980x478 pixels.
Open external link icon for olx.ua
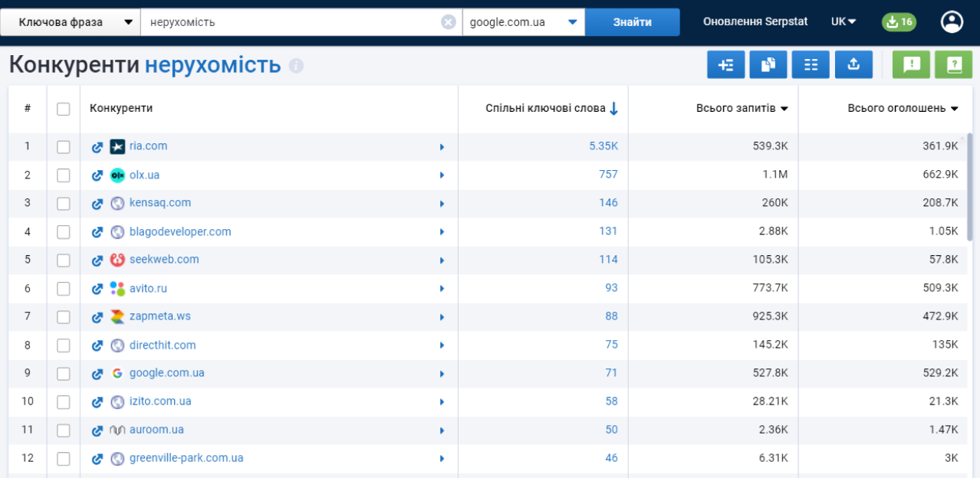pyautogui.click(x=97, y=175)
